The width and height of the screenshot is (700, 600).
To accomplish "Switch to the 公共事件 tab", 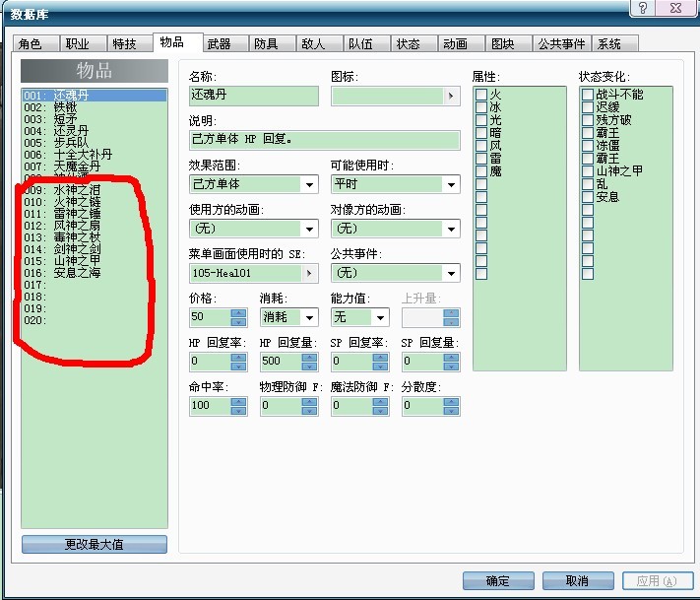I will coord(562,43).
